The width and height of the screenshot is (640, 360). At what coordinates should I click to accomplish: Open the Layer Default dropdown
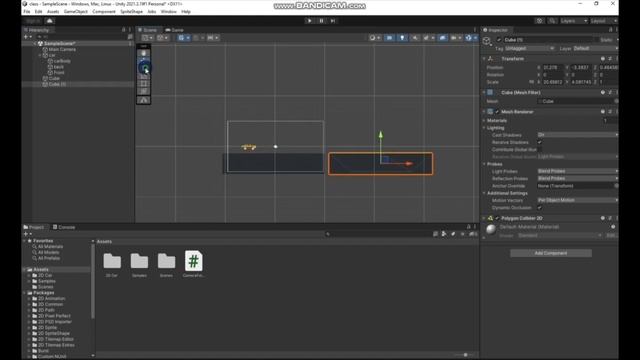click(x=595, y=49)
